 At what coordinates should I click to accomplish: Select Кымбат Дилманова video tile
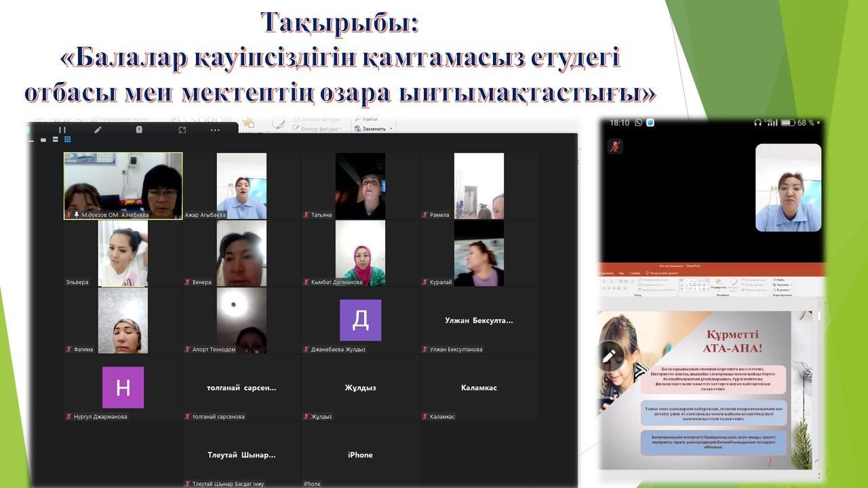[360, 253]
